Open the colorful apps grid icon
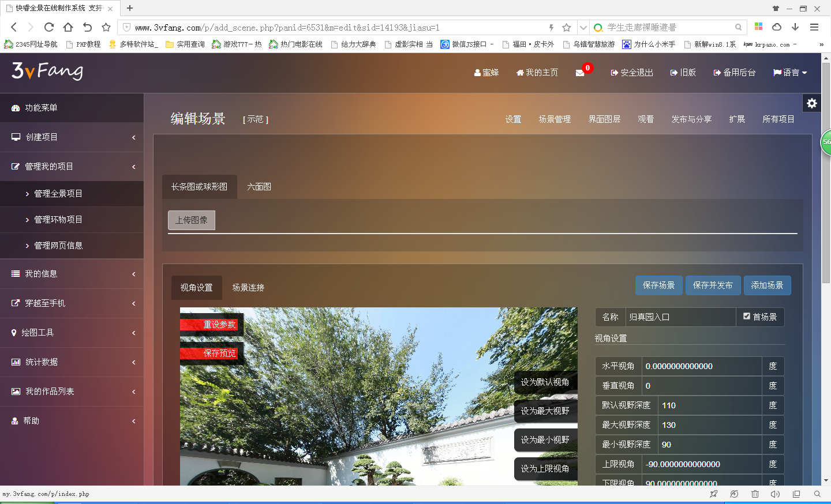The image size is (831, 504). [x=759, y=27]
